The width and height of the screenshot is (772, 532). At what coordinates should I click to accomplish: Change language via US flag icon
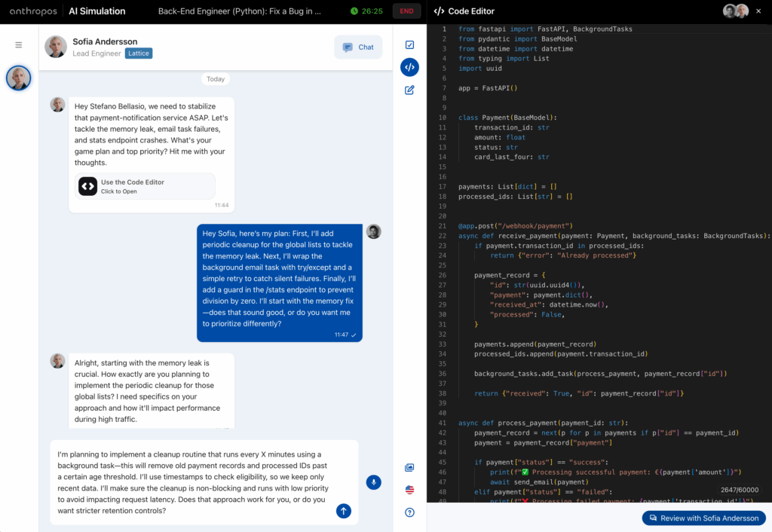(x=409, y=490)
